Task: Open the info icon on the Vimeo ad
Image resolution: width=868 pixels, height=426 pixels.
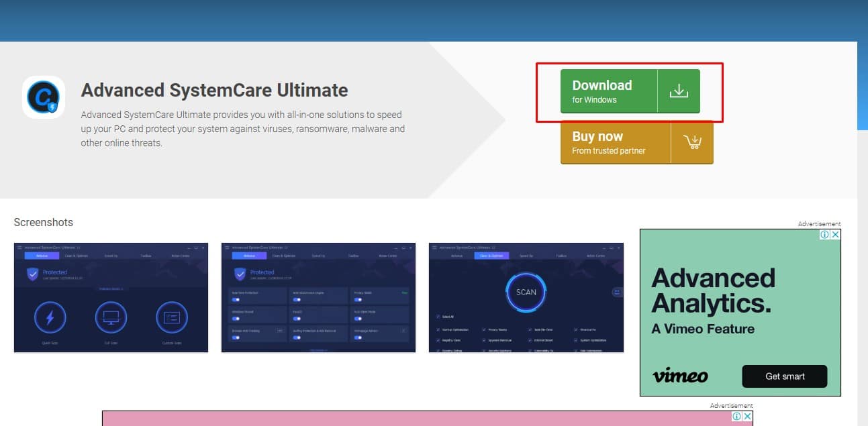Action: (x=824, y=235)
